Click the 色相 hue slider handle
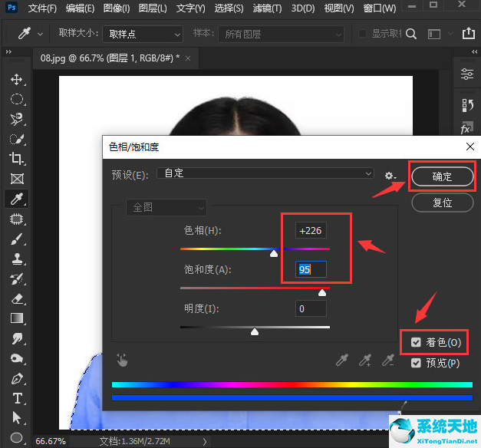This screenshot has width=481, height=448. pyautogui.click(x=274, y=253)
